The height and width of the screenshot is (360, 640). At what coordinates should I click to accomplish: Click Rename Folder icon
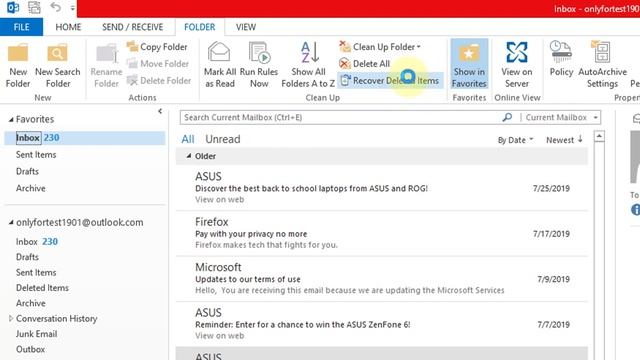coord(106,53)
